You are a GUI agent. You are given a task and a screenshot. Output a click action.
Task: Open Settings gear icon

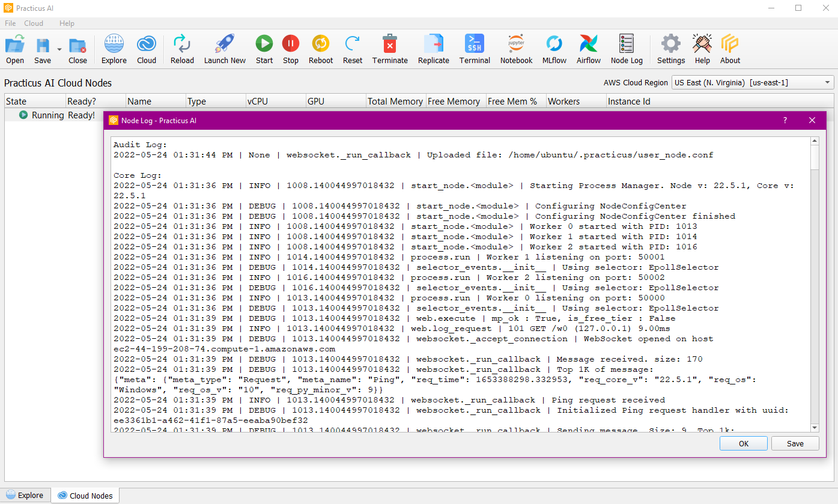pyautogui.click(x=671, y=49)
